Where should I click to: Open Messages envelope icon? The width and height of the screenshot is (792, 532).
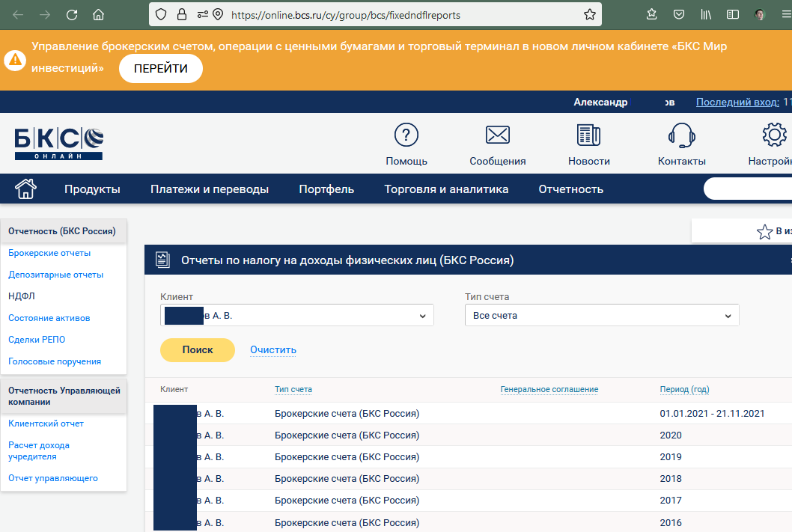[x=497, y=135]
